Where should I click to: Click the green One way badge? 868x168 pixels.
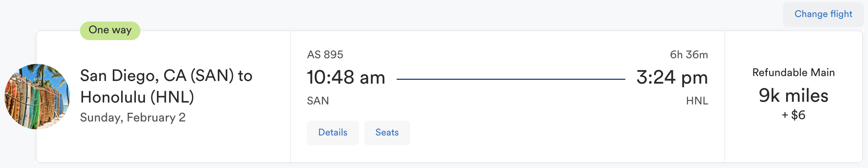tap(110, 30)
